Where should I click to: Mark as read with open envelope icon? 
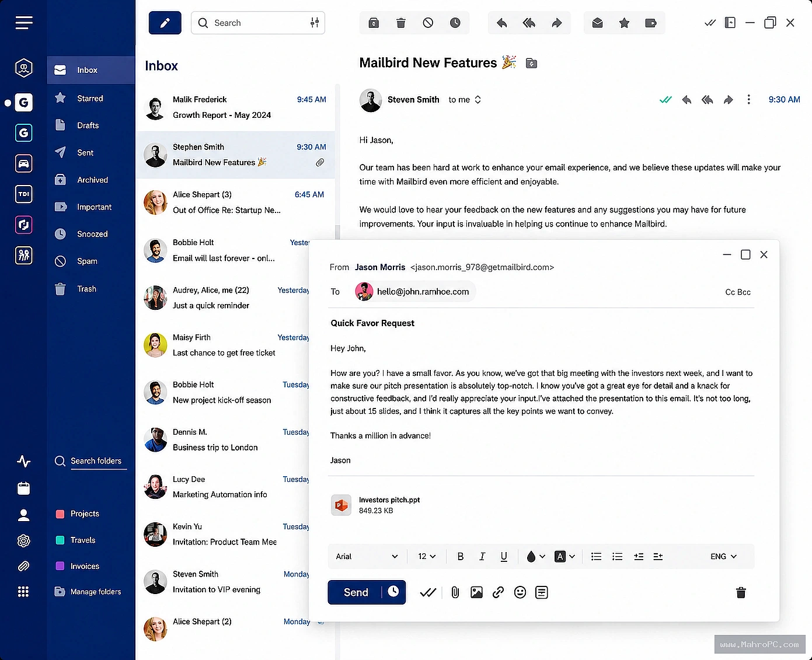tap(597, 23)
